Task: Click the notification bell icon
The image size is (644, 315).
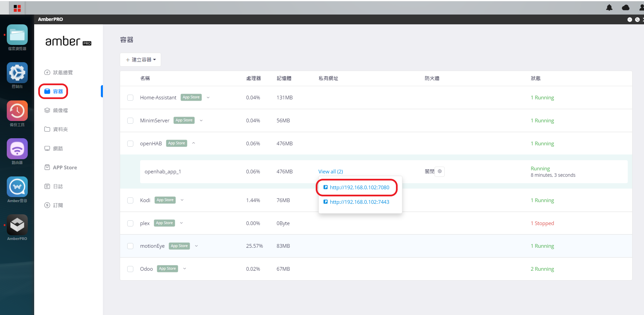Action: 609,7
